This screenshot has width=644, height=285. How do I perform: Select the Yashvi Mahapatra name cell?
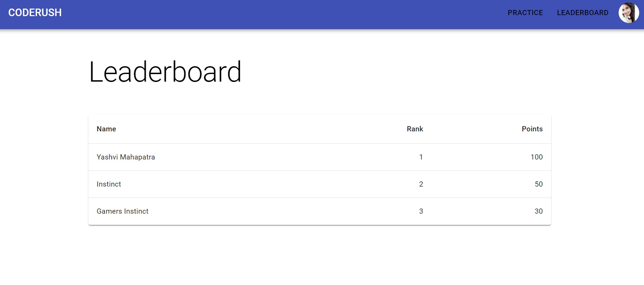pyautogui.click(x=126, y=157)
